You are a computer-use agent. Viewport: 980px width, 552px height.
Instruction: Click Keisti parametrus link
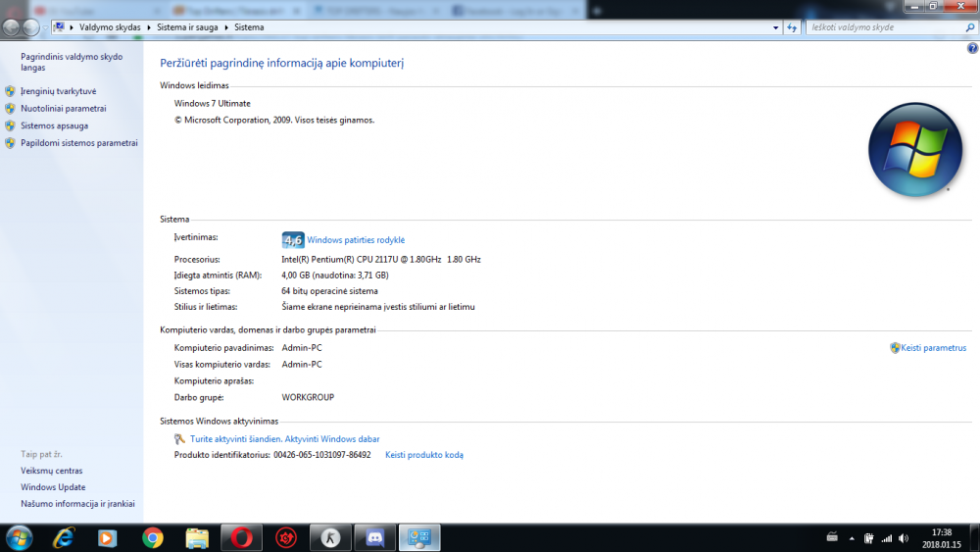933,348
